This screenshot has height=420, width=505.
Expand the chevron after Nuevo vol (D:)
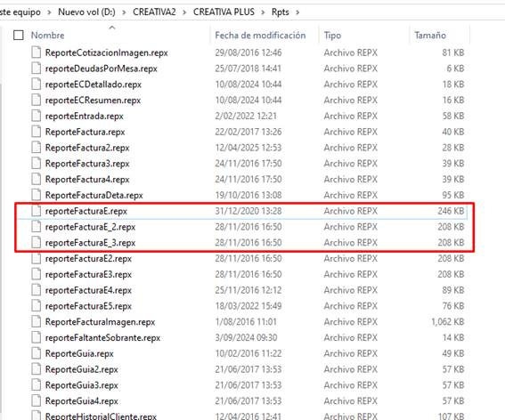pyautogui.click(x=124, y=12)
